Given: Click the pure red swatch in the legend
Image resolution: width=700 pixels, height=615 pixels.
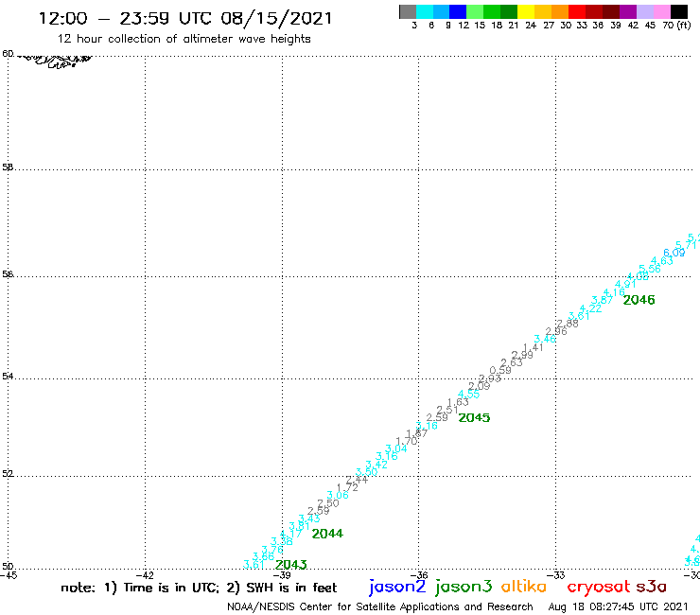Looking at the screenshot, I should coord(577,11).
